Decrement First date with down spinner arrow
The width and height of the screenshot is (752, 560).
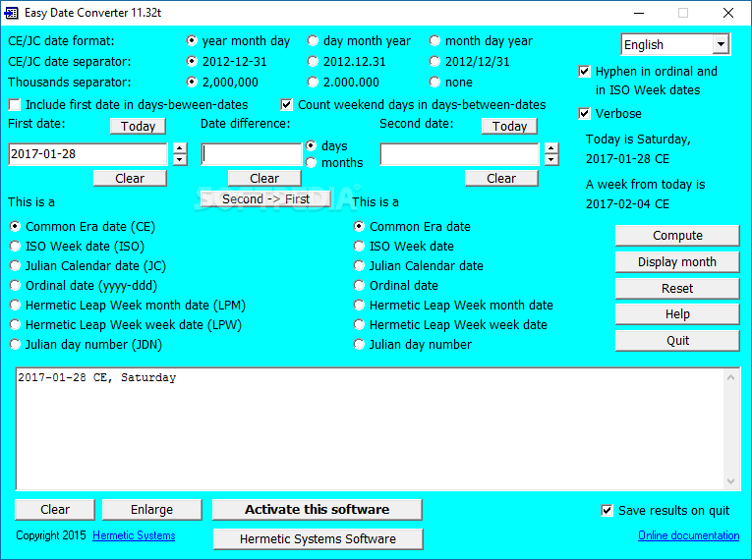tap(180, 160)
